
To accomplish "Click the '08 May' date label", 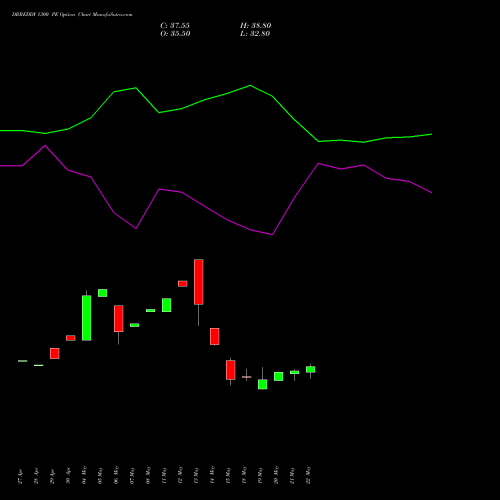I will click(x=148, y=475).
